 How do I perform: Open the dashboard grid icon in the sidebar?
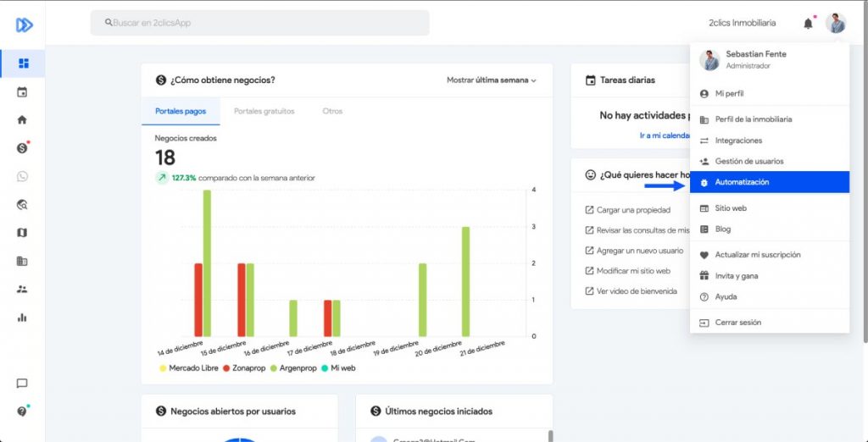[x=23, y=64]
